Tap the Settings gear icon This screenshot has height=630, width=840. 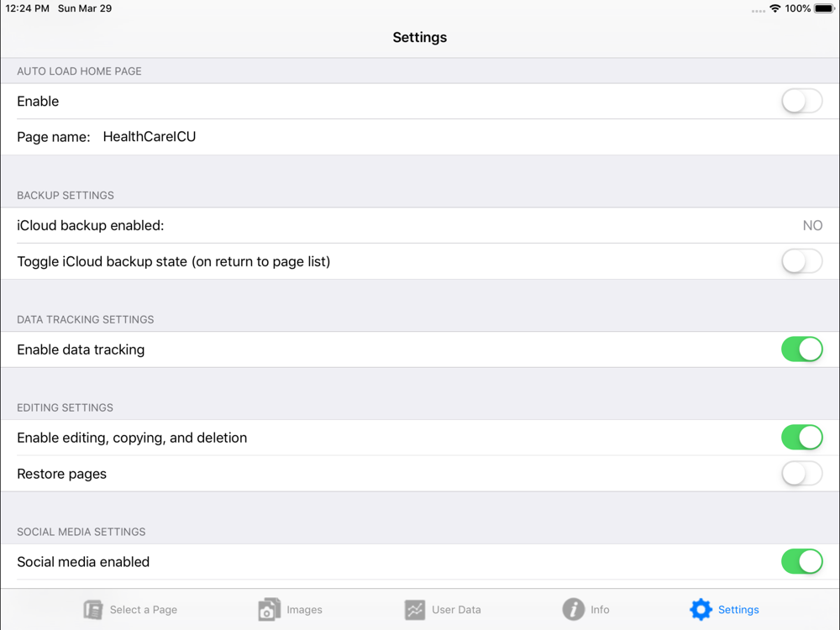(x=701, y=610)
